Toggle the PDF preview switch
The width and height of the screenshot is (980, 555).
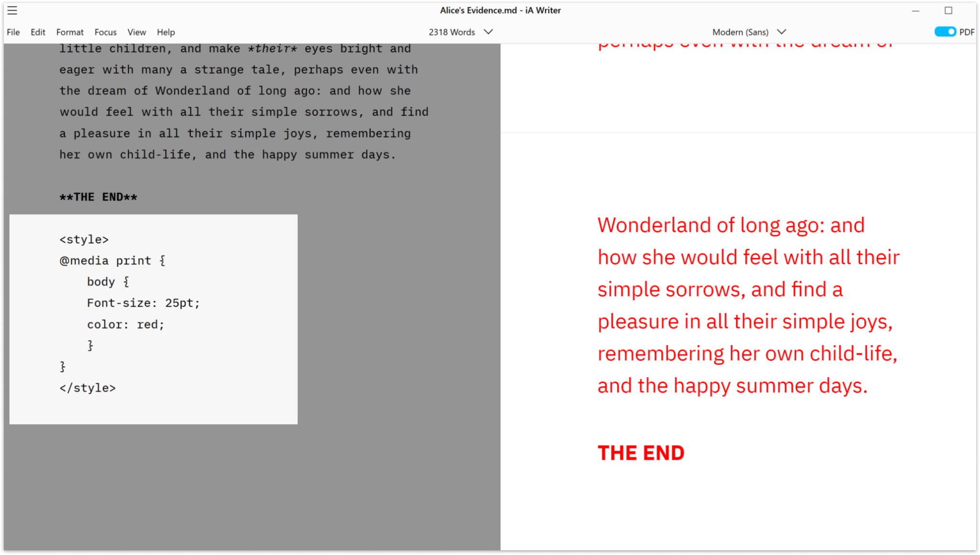[x=946, y=32]
